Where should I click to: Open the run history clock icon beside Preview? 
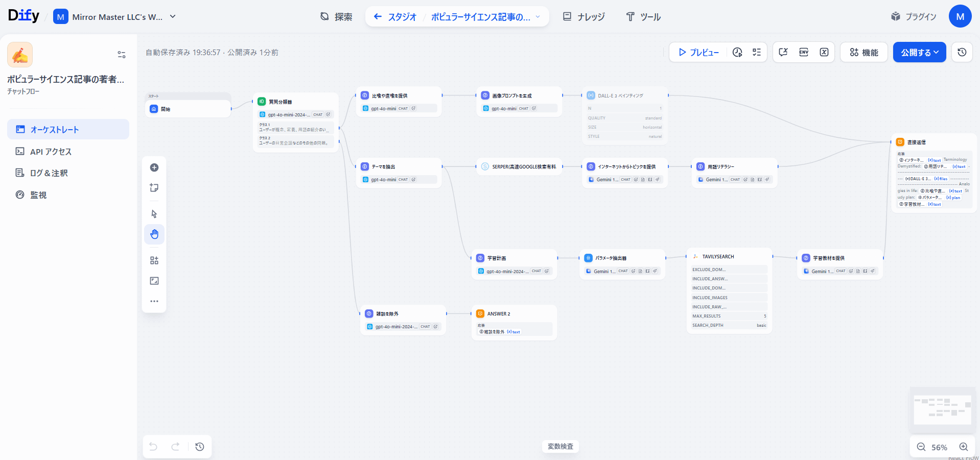[x=737, y=52]
